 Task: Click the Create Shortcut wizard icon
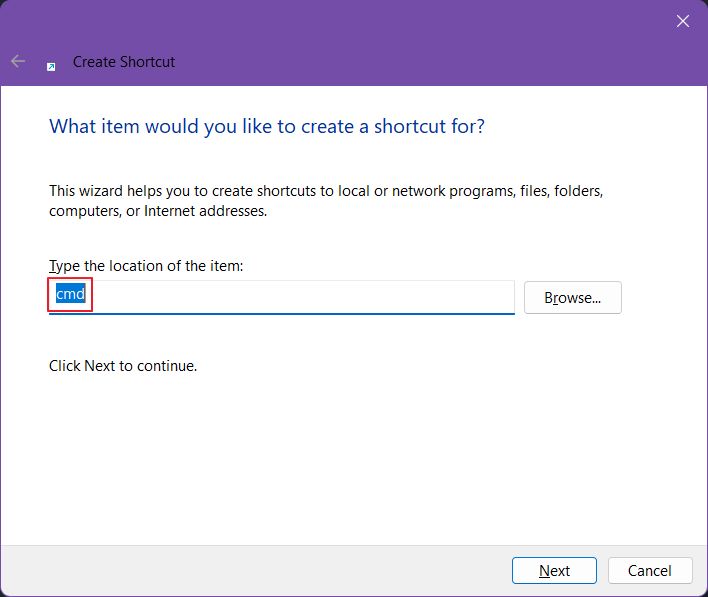51,67
